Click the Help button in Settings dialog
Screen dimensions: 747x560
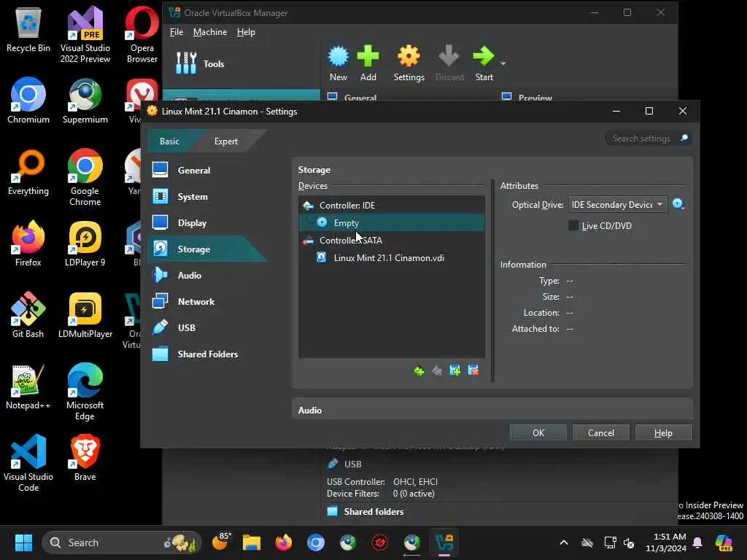point(663,432)
